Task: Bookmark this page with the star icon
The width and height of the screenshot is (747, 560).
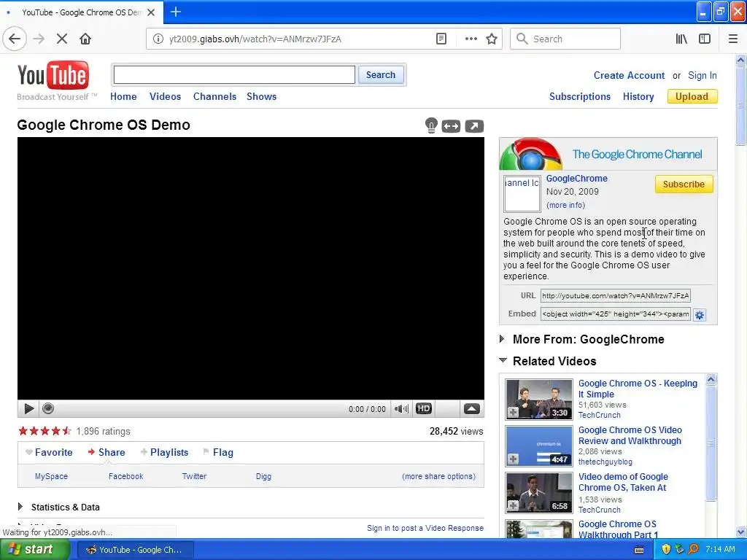Action: [x=492, y=39]
